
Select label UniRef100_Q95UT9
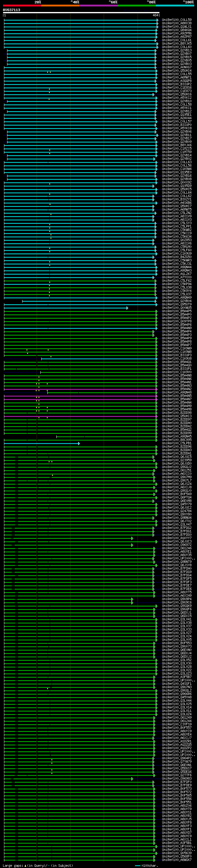177,305
